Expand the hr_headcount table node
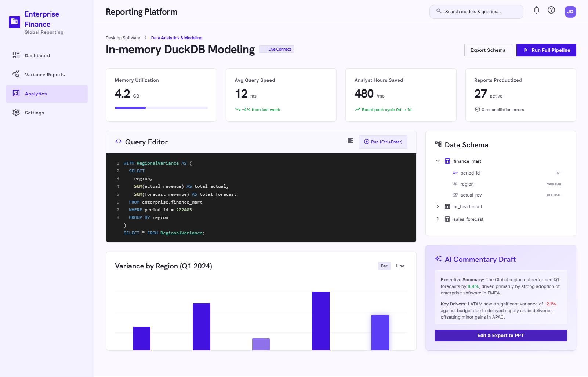 pos(438,206)
